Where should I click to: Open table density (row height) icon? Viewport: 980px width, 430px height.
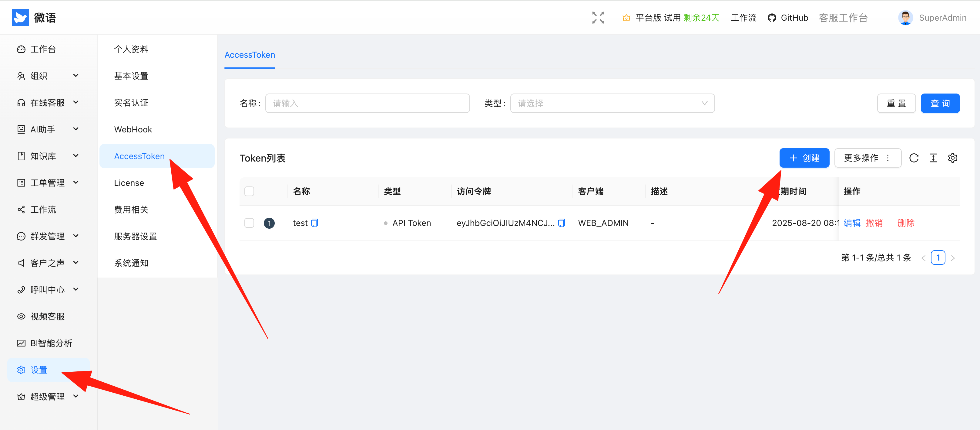click(x=933, y=158)
